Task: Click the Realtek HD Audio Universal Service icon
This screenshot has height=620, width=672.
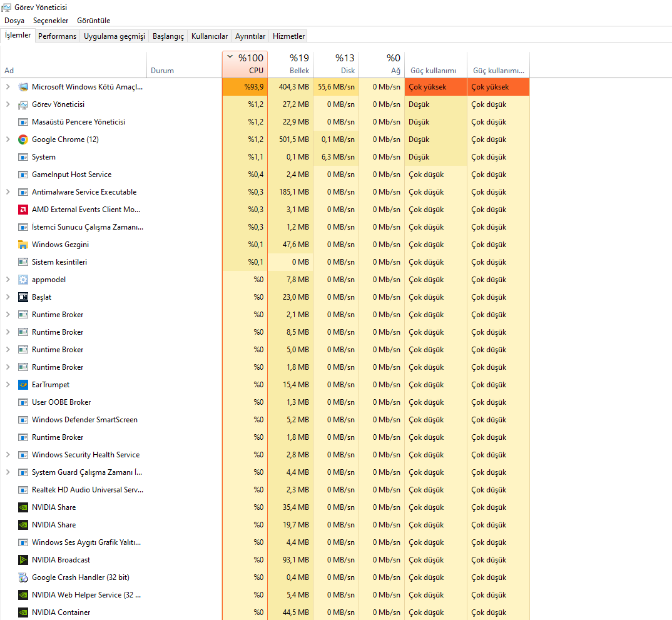Action: tap(23, 490)
